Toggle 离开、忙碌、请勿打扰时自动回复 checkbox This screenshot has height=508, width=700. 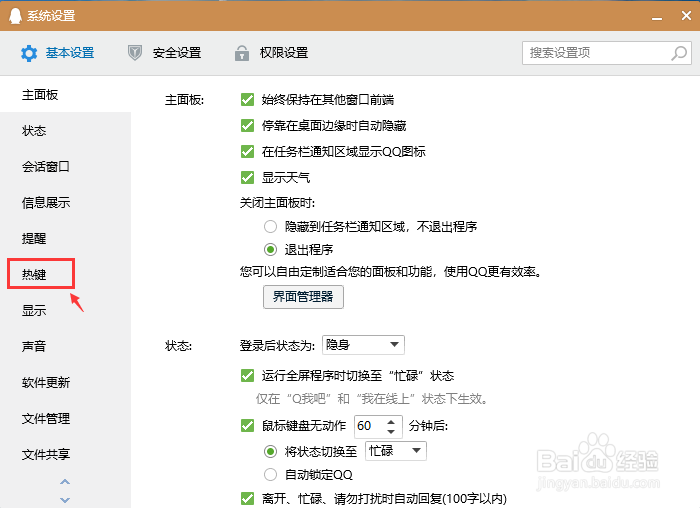247,498
